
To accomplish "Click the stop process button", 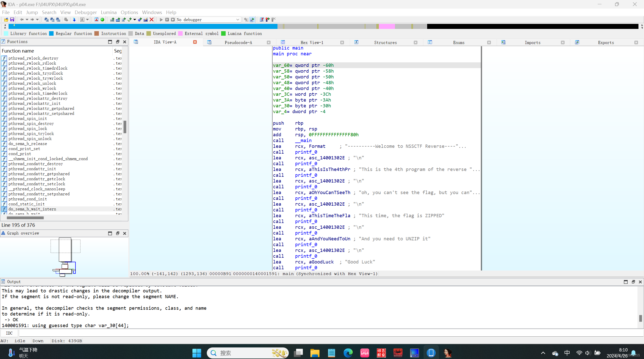I will click(x=173, y=20).
